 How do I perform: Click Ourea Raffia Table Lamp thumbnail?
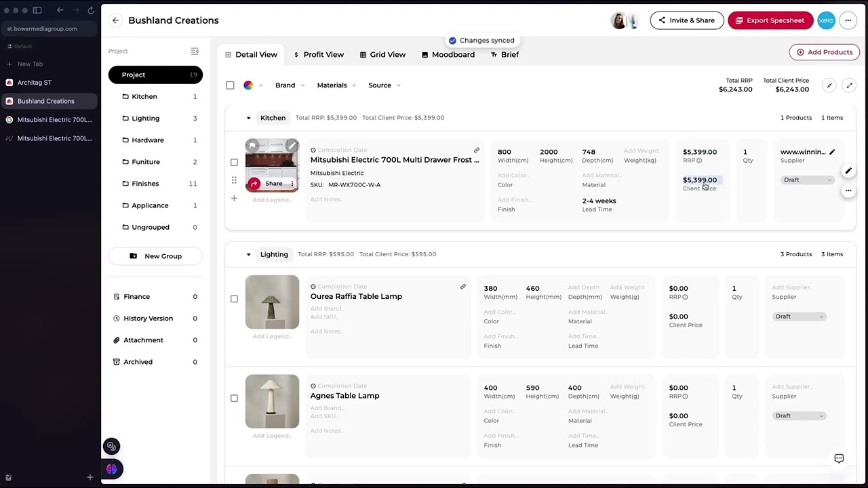(272, 302)
